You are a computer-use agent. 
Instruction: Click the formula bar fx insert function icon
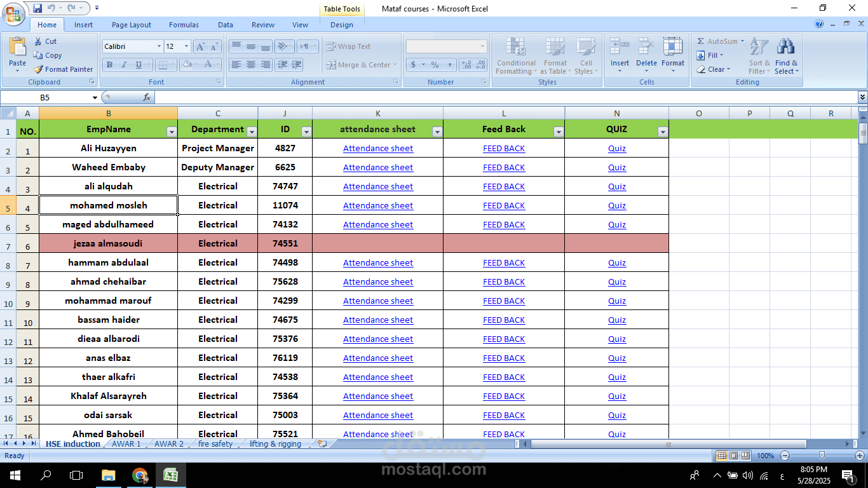tap(147, 97)
